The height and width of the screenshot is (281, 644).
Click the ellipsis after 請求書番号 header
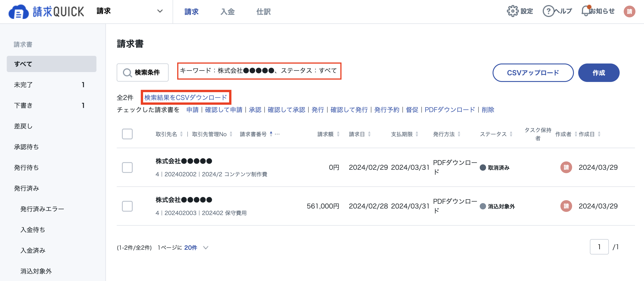[x=277, y=134]
